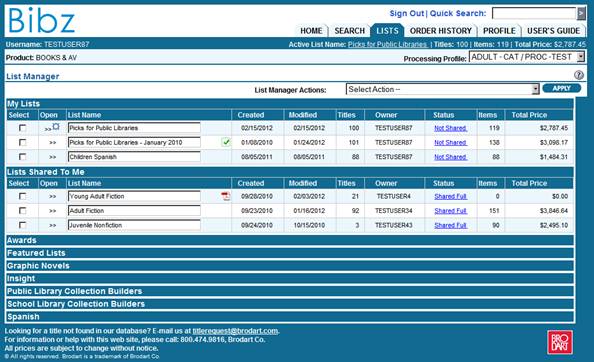This screenshot has height=362, width=594.
Task: Click in the Quick Search text field
Action: pyautogui.click(x=534, y=14)
